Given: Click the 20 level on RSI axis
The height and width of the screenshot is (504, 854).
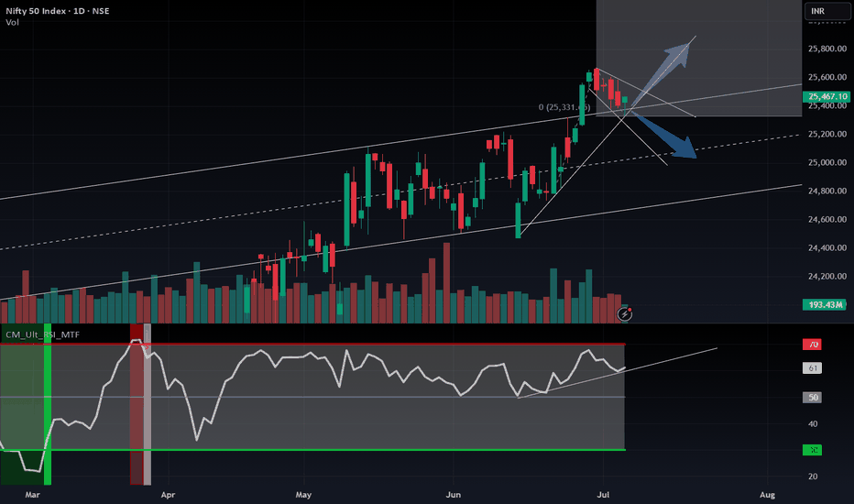Looking at the screenshot, I should 813,477.
